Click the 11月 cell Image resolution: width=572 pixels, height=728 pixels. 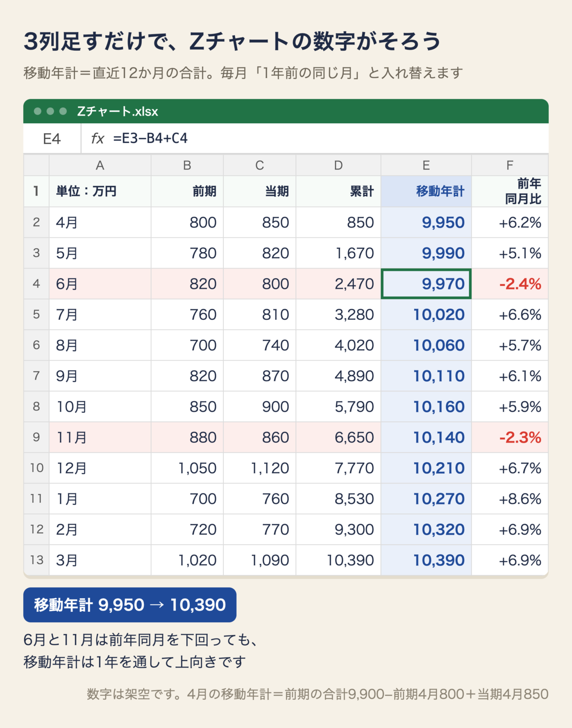point(100,437)
